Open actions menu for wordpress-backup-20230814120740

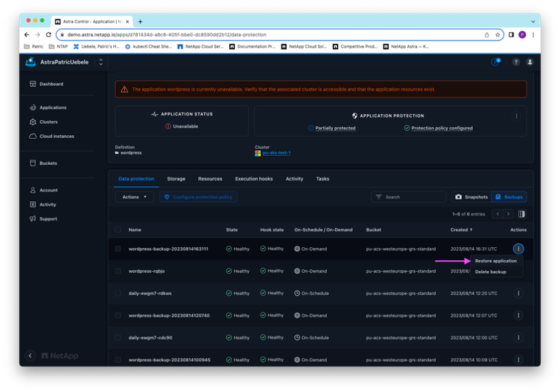point(518,316)
